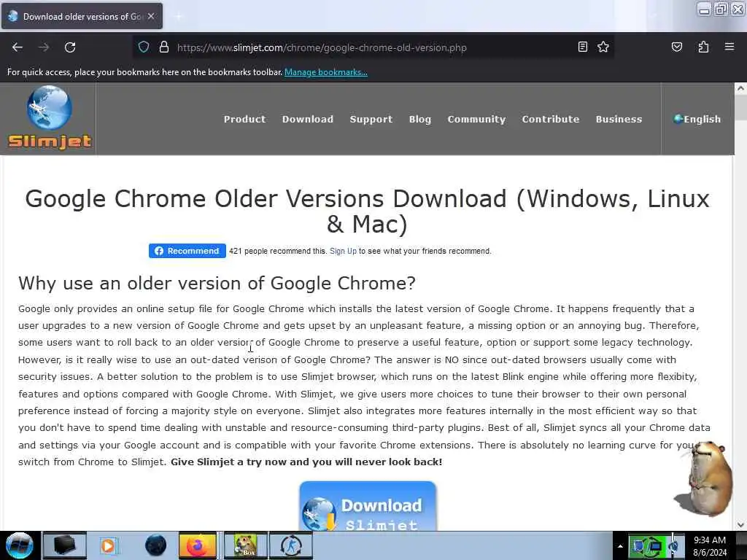Open the Business menu item
The image size is (747, 560).
click(x=619, y=119)
